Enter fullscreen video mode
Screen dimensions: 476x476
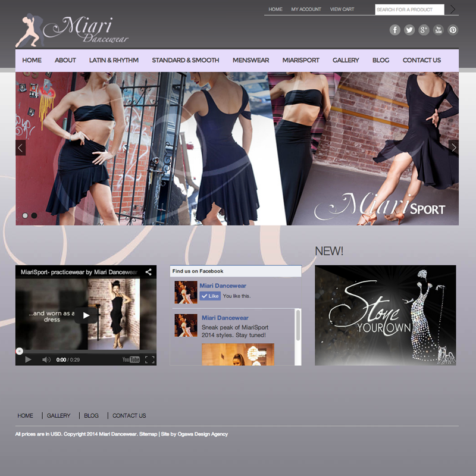click(150, 360)
